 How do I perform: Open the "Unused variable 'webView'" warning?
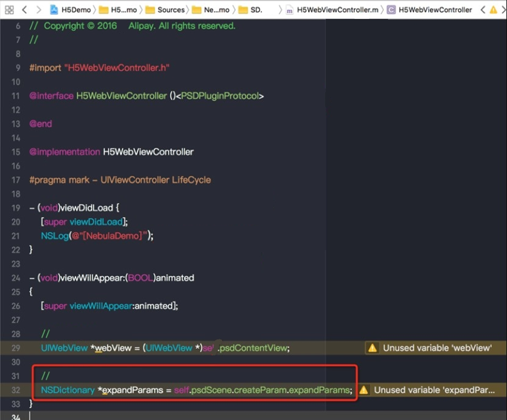(437, 348)
